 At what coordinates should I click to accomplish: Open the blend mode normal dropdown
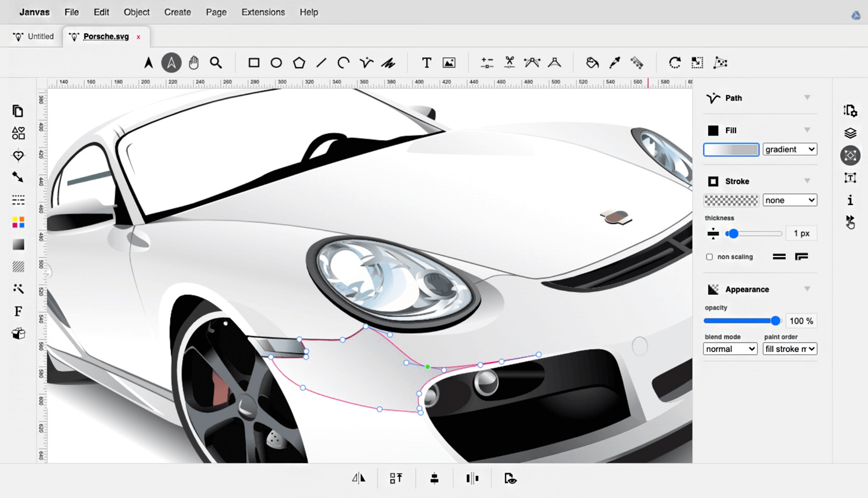pos(730,349)
